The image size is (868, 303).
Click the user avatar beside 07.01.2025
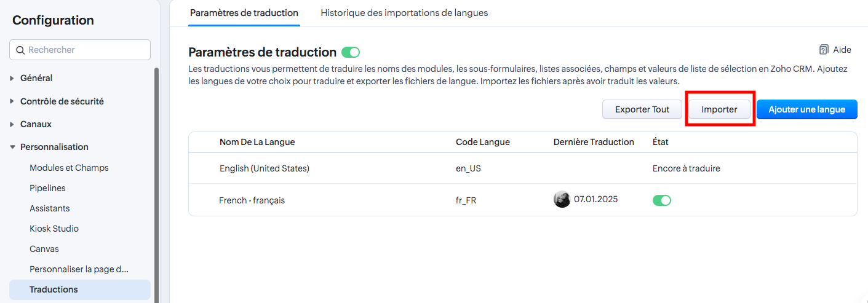[562, 200]
